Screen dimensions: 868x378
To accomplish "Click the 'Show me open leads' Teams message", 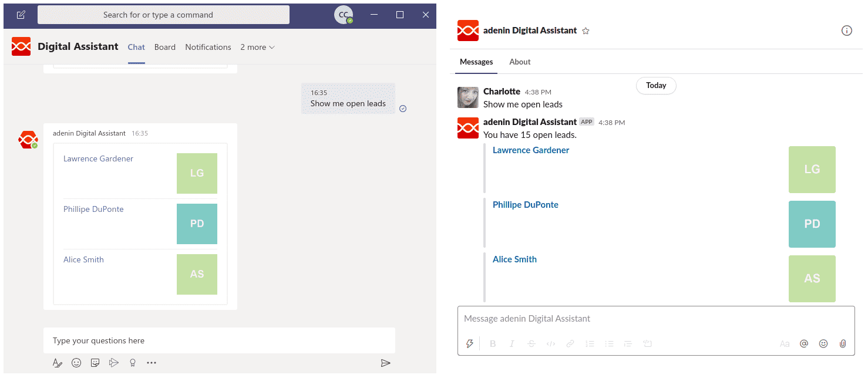I will pyautogui.click(x=348, y=99).
